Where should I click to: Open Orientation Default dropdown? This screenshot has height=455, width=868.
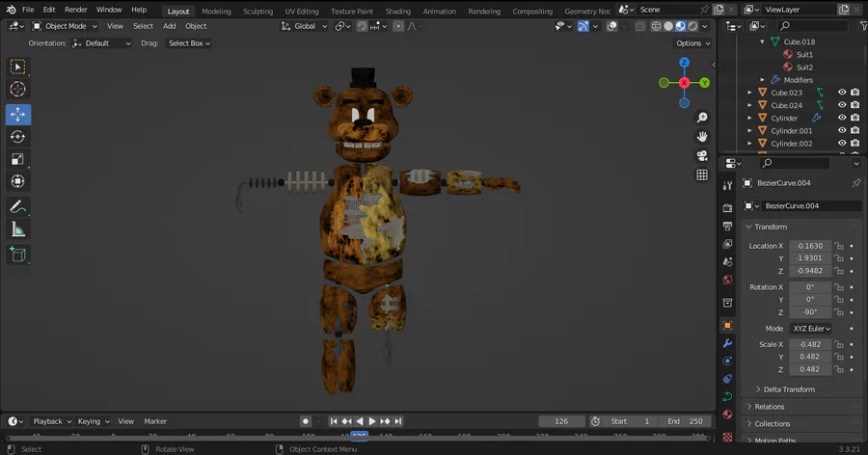[101, 43]
